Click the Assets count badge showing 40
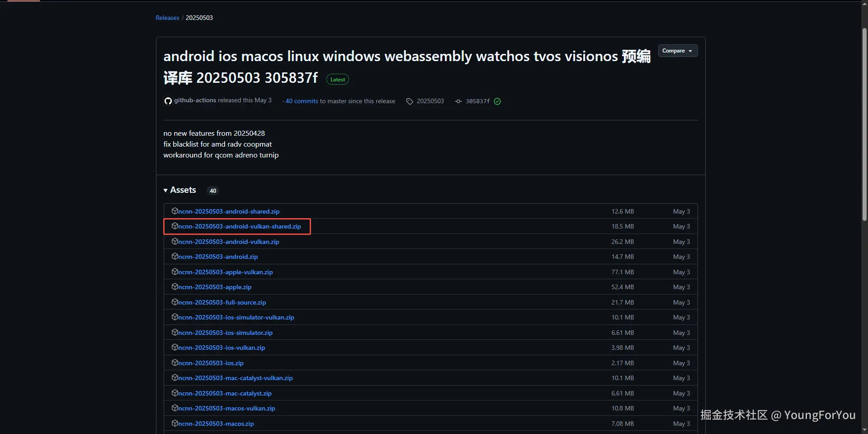The image size is (868, 434). pos(213,191)
